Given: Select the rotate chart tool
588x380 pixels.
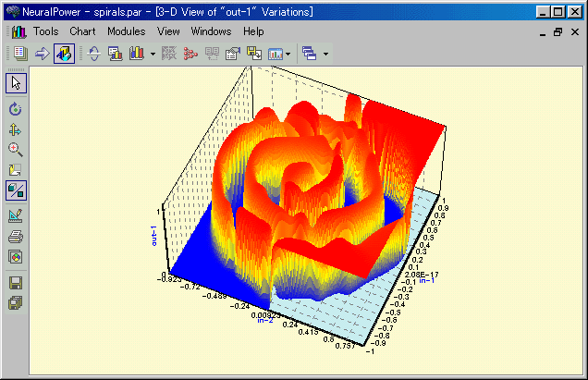Looking at the screenshot, I should [16, 109].
